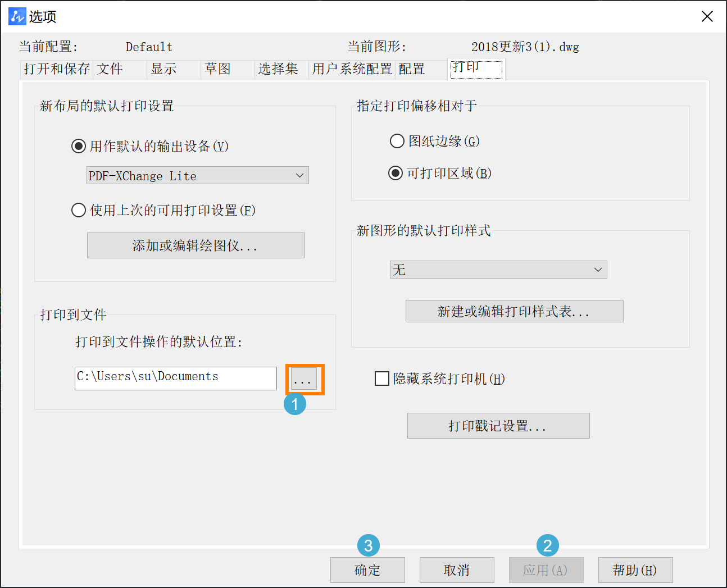The image size is (727, 588).
Task: Select the 打印 tab
Action: pos(476,69)
